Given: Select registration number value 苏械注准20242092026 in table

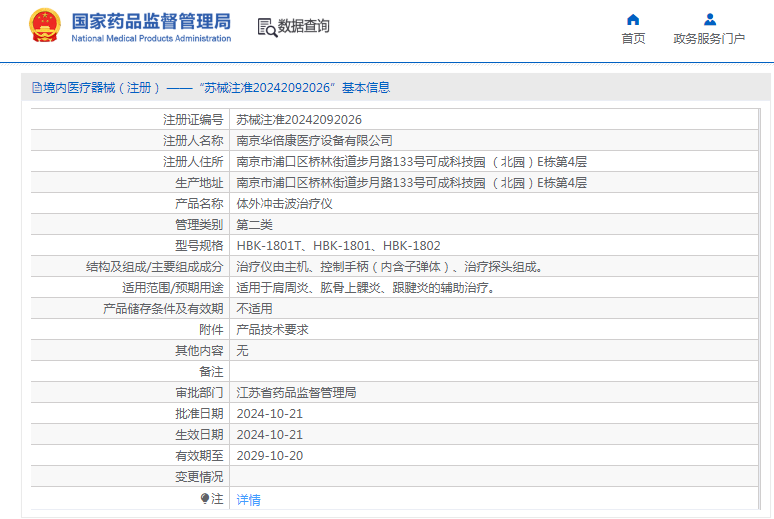Looking at the screenshot, I should click(x=299, y=120).
